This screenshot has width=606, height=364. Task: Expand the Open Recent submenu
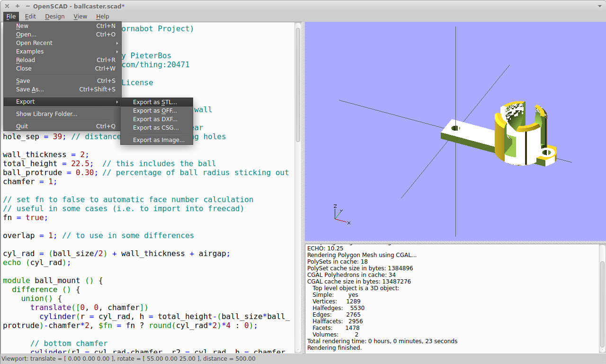coord(62,43)
